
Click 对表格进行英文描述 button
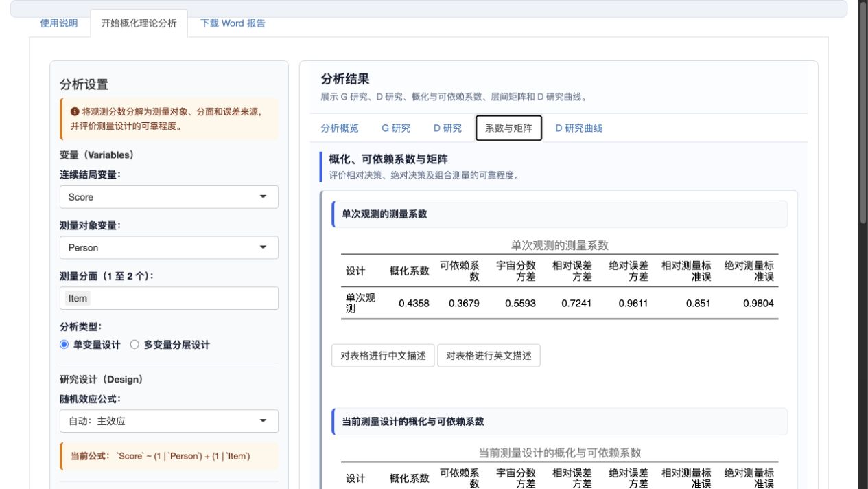coord(489,356)
